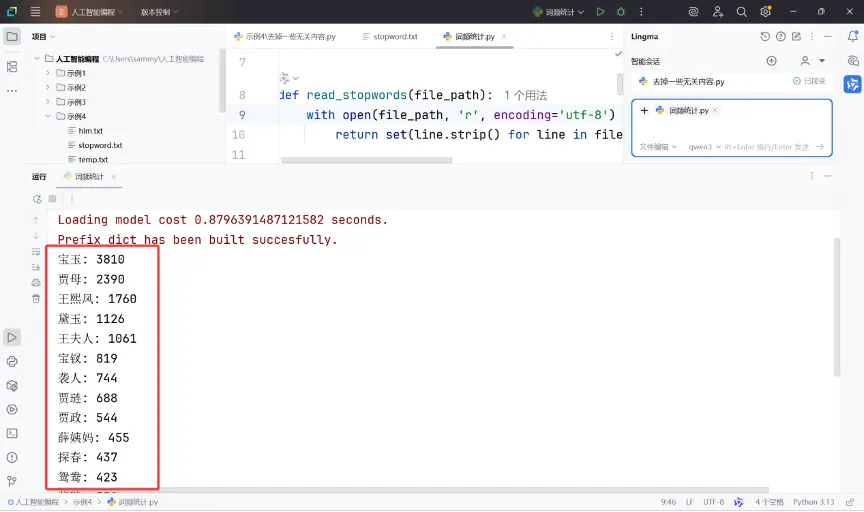864x512 pixels.
Task: Open the 文件编辑 mode dropdown in Lingma
Action: (658, 147)
